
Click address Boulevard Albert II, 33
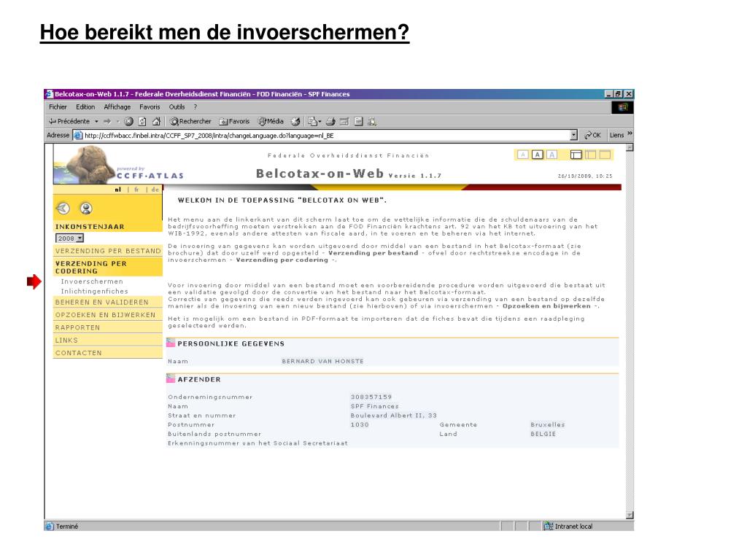coord(393,415)
